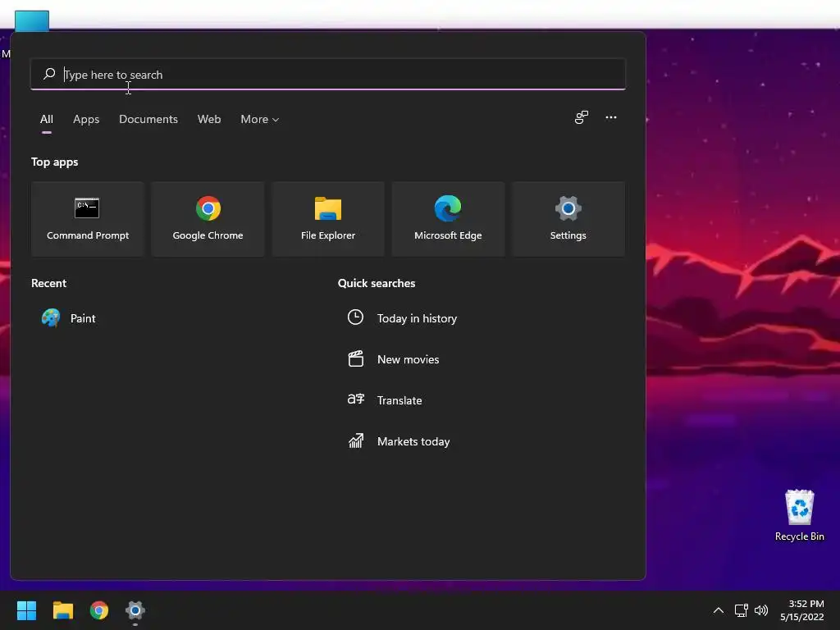The width and height of the screenshot is (840, 630).
Task: Open the three-dot options menu
Action: 610,117
